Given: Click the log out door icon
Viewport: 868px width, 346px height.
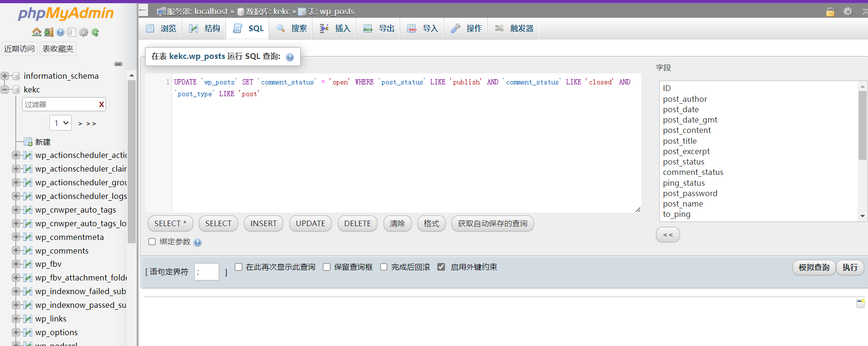Looking at the screenshot, I should [x=49, y=32].
